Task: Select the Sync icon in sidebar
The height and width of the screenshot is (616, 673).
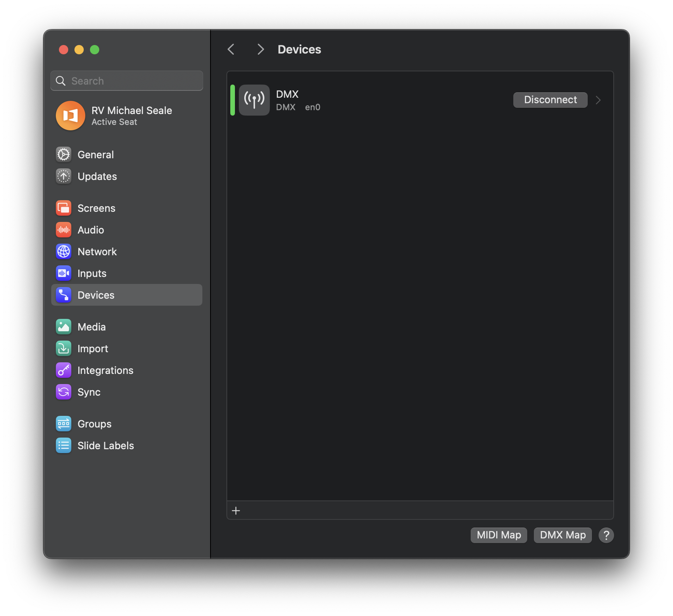Action: [x=64, y=392]
